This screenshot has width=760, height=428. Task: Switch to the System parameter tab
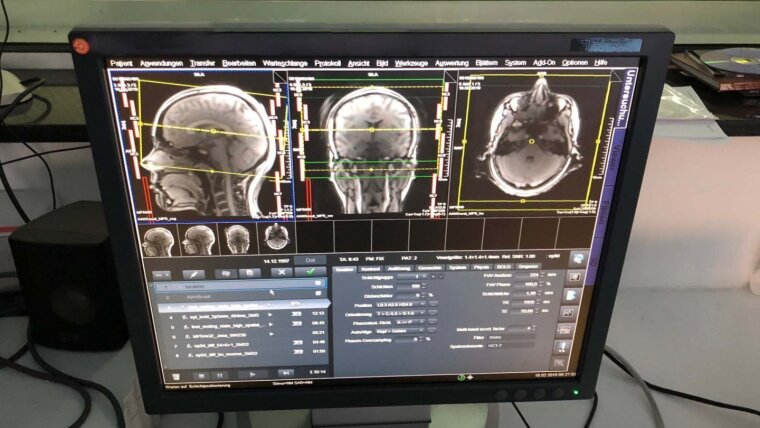tap(457, 267)
